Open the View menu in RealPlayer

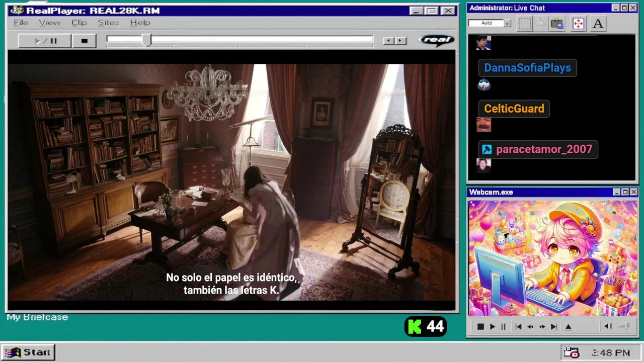point(49,23)
